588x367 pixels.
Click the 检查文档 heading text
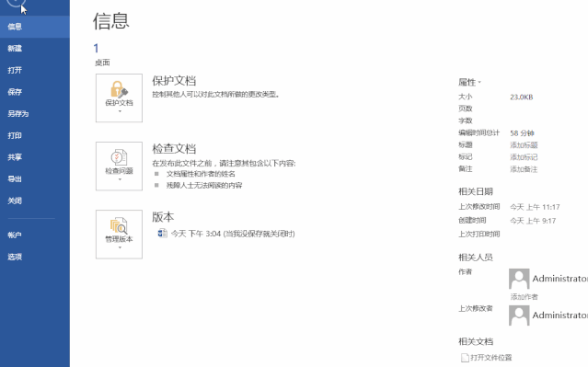point(174,148)
